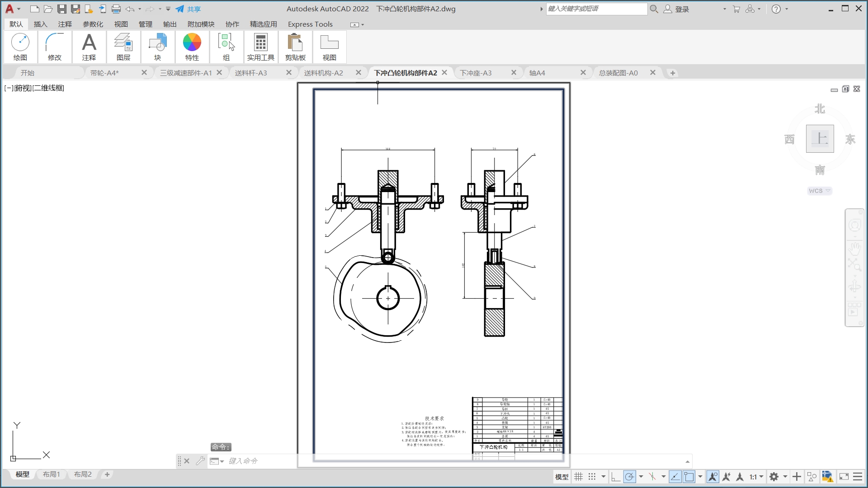Switch to 布局1 layout tab
Viewport: 868px width, 488px height.
click(x=51, y=474)
